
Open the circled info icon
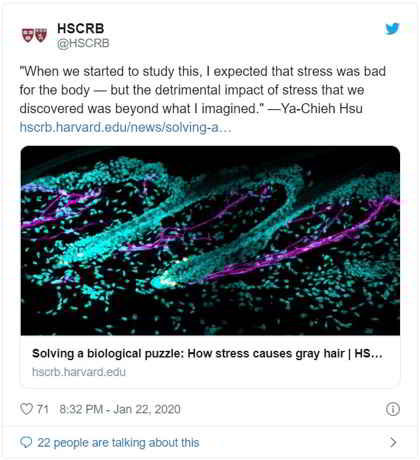393,409
